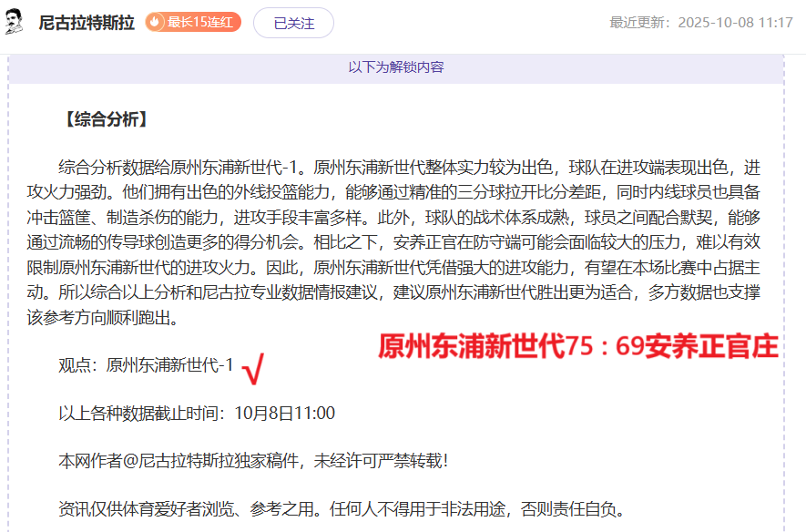806x532 pixels.
Task: Click the 最近更新 timestamp at top right
Action: point(700,23)
